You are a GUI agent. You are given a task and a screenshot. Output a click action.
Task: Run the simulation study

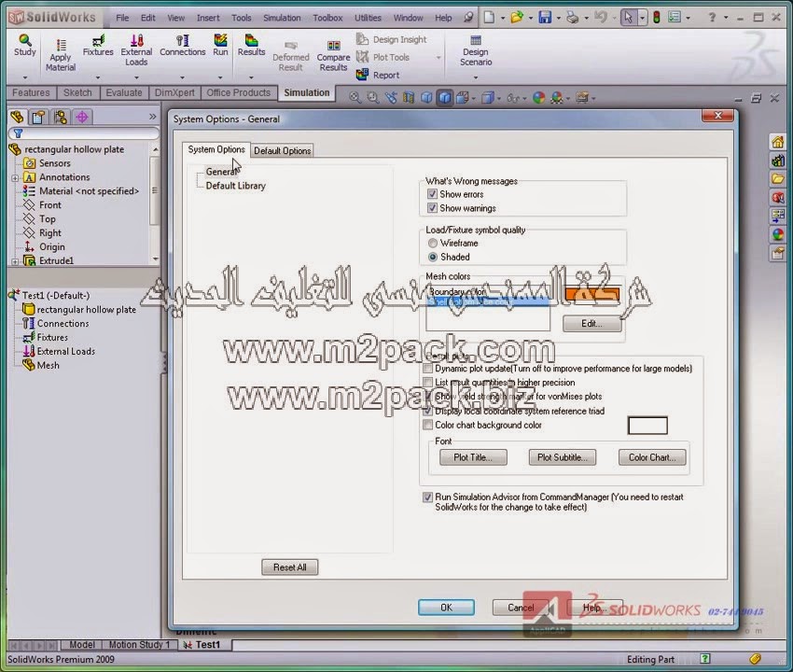220,45
